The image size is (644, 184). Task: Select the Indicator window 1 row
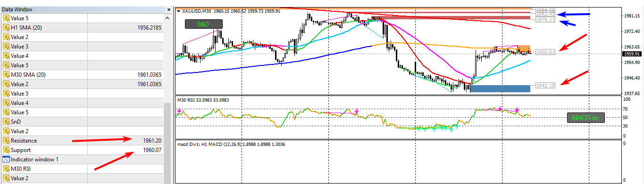tap(82, 160)
